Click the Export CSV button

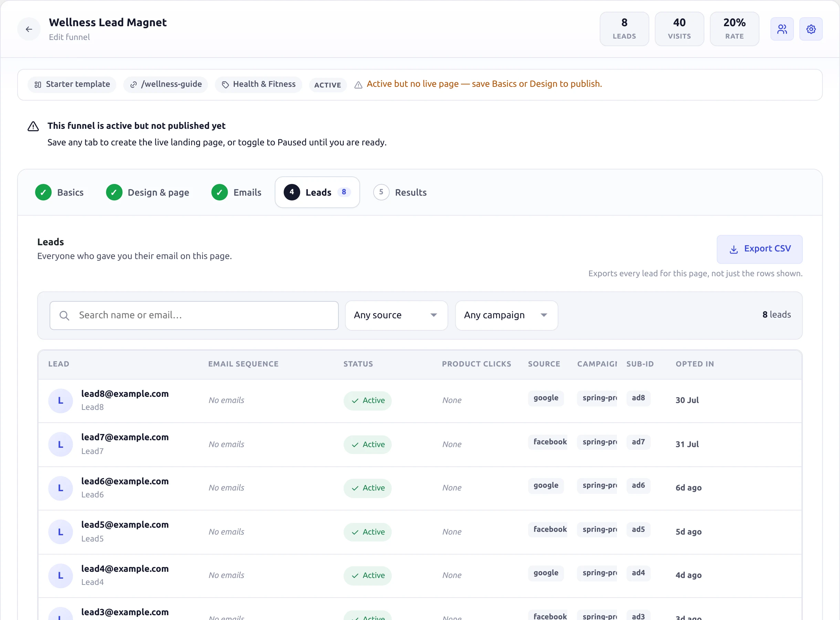point(760,249)
